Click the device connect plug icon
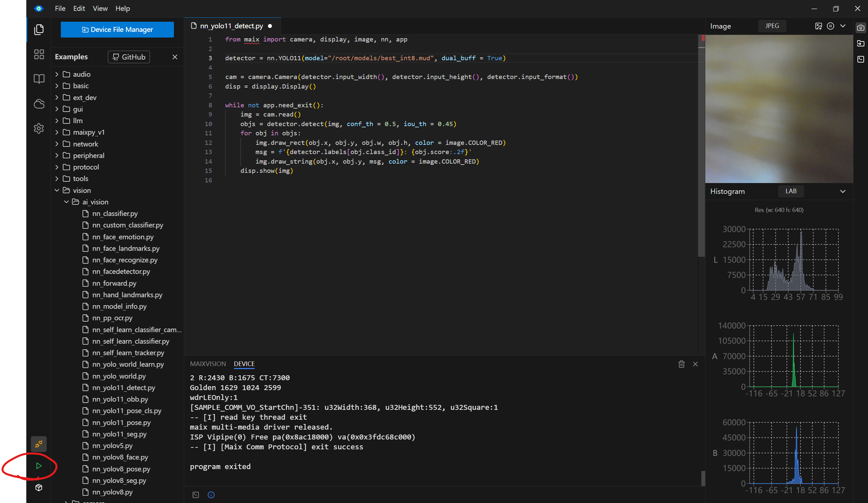Screen dimensions: 868x503 tap(38, 444)
